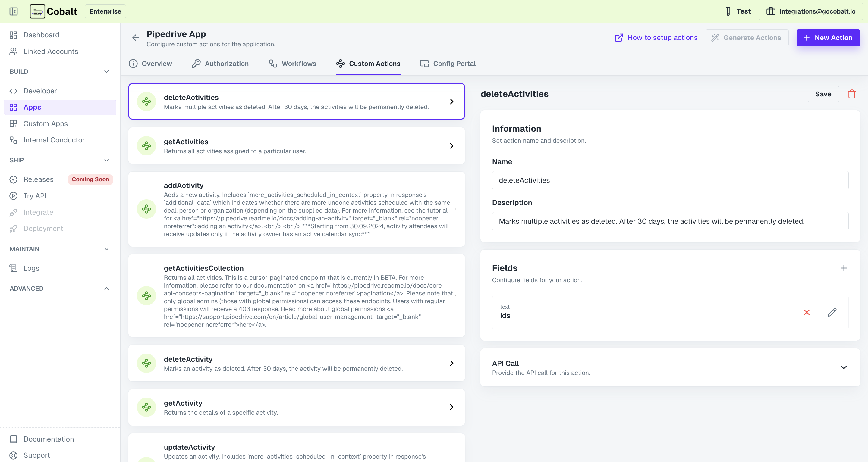
Task: Click the New Action button
Action: click(828, 37)
